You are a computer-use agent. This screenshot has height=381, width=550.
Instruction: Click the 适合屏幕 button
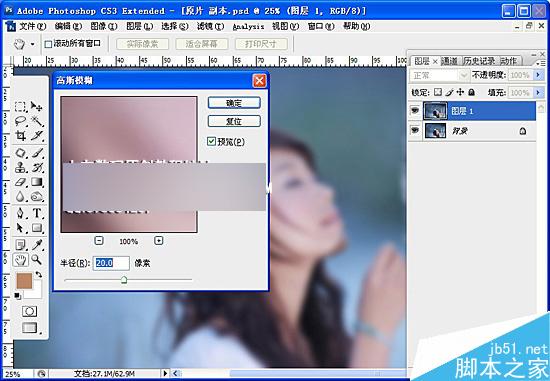click(x=202, y=44)
